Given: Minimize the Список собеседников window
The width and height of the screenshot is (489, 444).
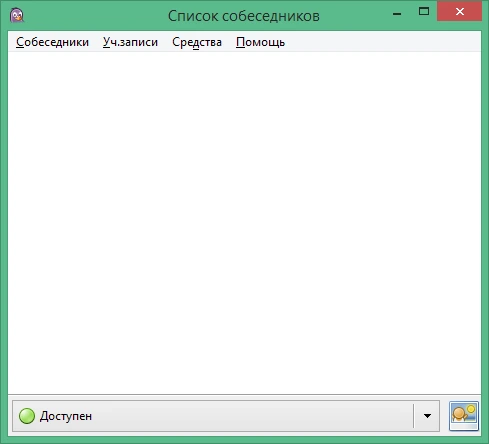Looking at the screenshot, I should (x=397, y=13).
